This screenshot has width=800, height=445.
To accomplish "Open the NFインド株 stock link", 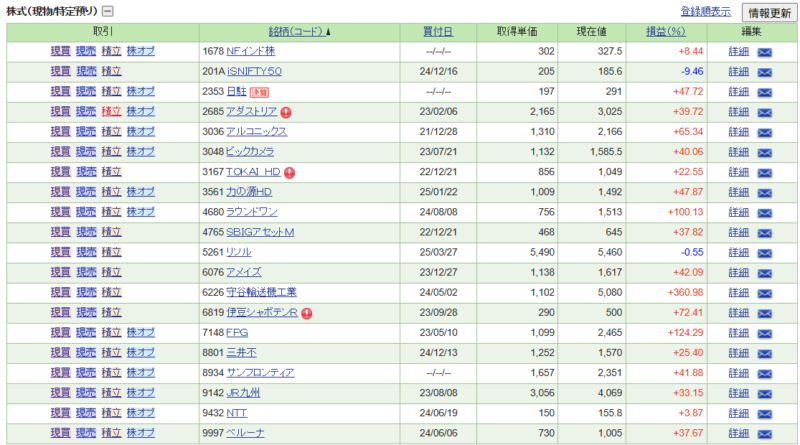I will click(x=251, y=51).
